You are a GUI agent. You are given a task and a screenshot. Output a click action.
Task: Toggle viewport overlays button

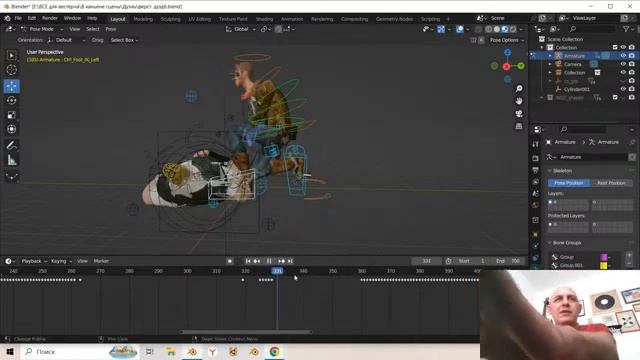click(x=460, y=29)
